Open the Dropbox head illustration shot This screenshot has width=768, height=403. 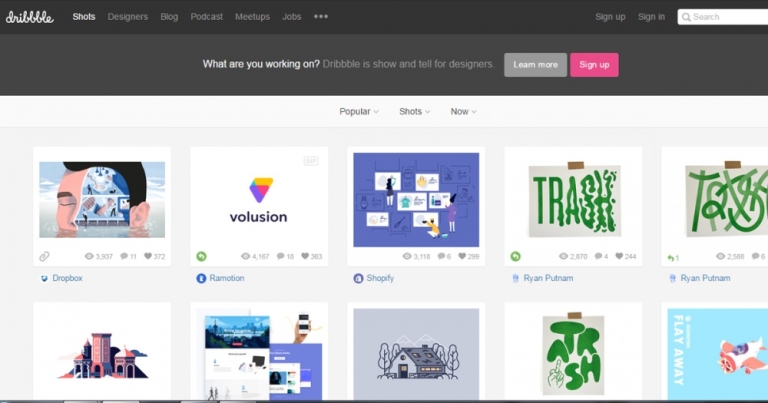[x=102, y=200]
